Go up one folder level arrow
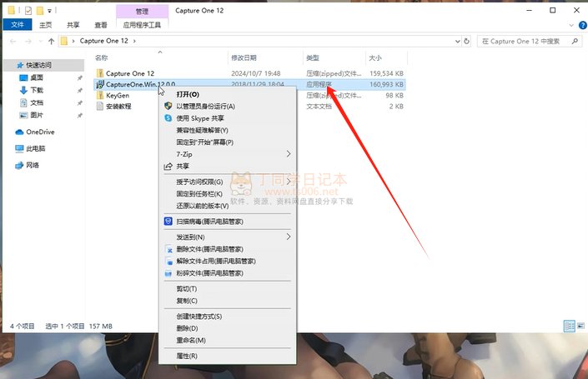Image resolution: width=588 pixels, height=379 pixels. pyautogui.click(x=52, y=41)
